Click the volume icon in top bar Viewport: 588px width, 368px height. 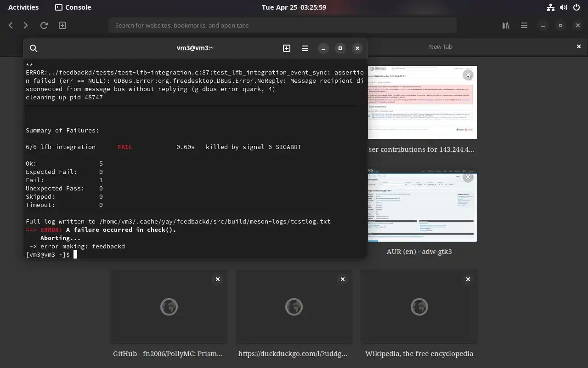pyautogui.click(x=564, y=7)
